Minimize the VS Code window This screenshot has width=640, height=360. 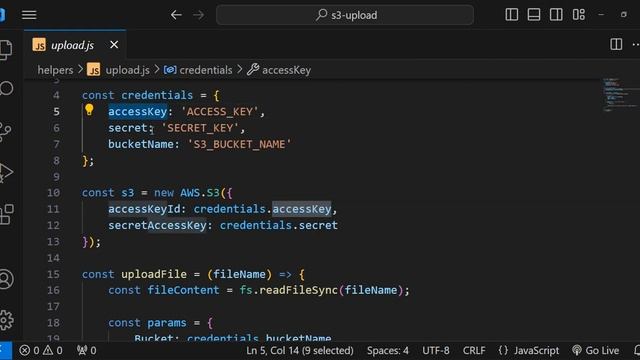coord(601,15)
